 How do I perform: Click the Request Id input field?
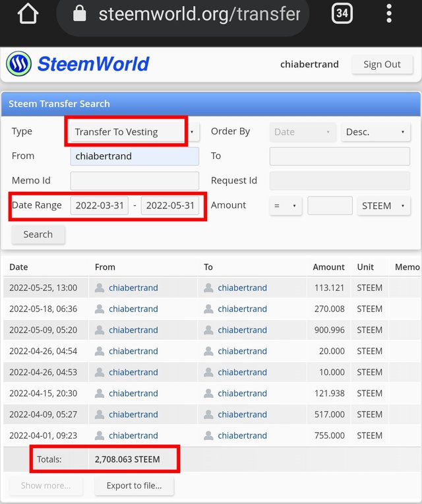(x=340, y=181)
